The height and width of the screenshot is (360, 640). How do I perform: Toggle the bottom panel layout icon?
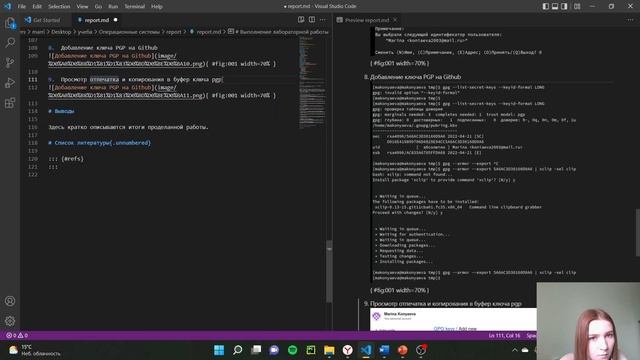(555, 6)
